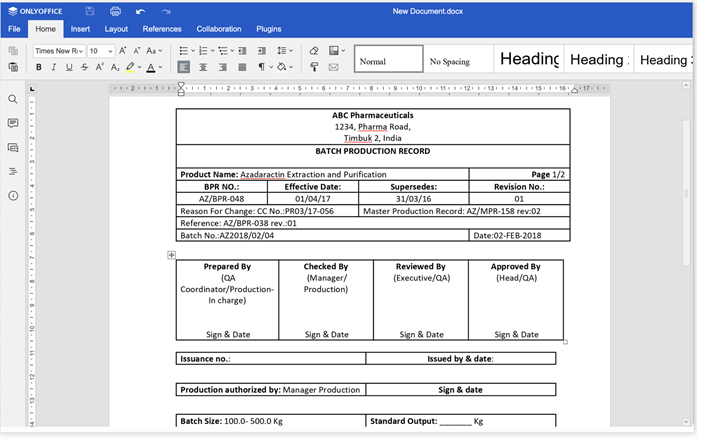The width and height of the screenshot is (703, 442).
Task: Open the Search panel in sidebar
Action: pos(13,99)
